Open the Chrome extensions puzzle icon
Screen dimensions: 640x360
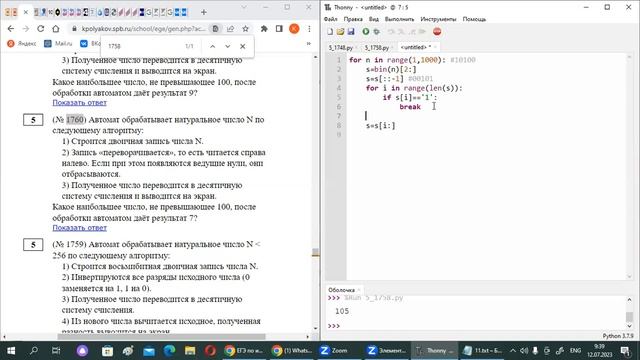point(264,29)
